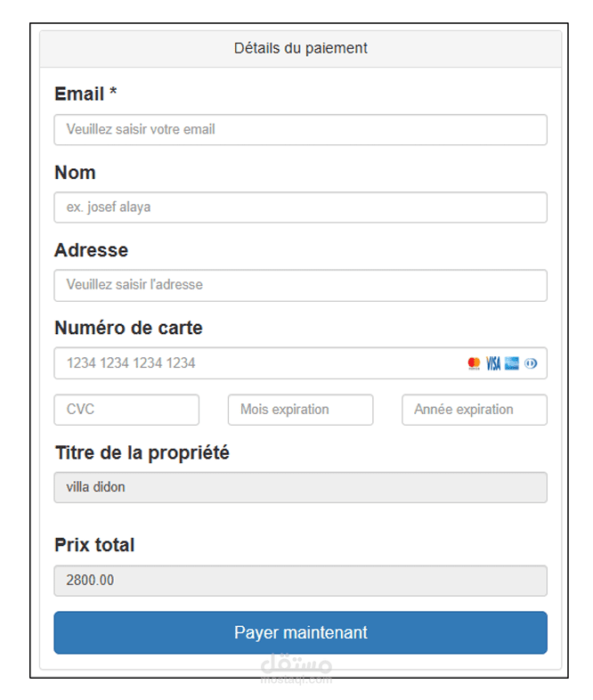Select the Adresse input box
This screenshot has height=700, width=593.
300,285
